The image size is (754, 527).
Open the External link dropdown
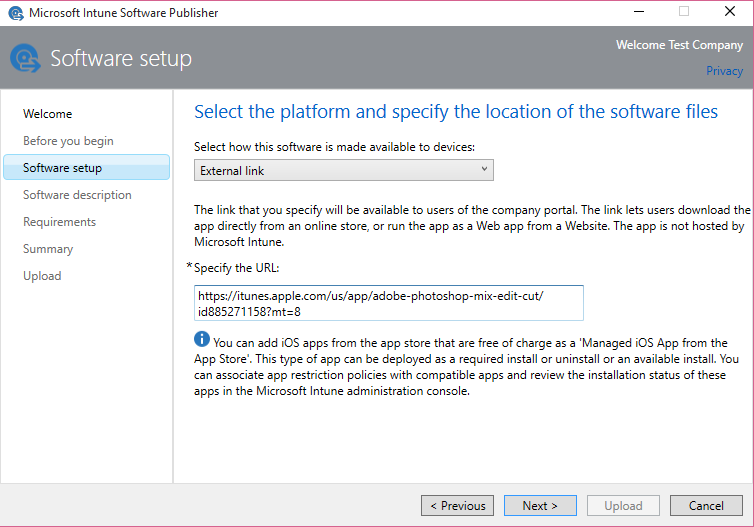pyautogui.click(x=343, y=170)
